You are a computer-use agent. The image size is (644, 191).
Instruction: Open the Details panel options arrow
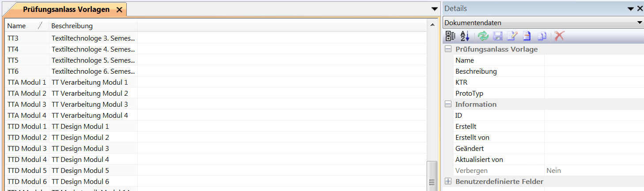point(631,9)
